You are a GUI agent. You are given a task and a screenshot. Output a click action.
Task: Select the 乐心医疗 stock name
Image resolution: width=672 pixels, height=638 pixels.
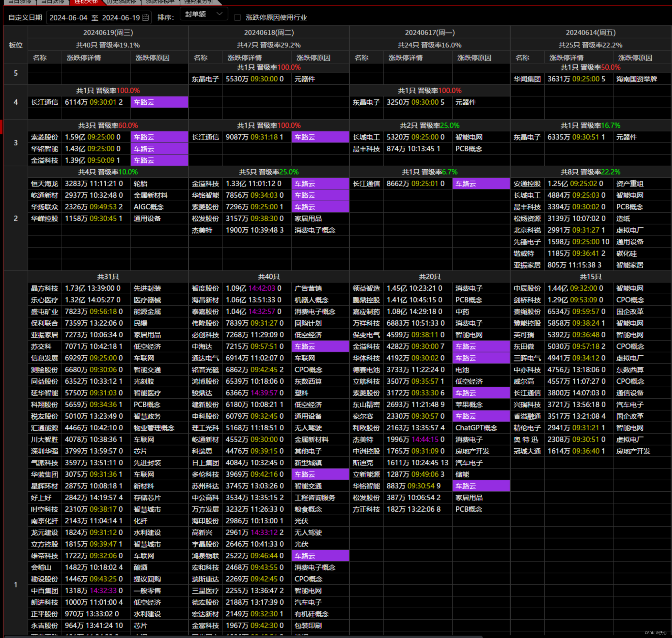[x=45, y=300]
